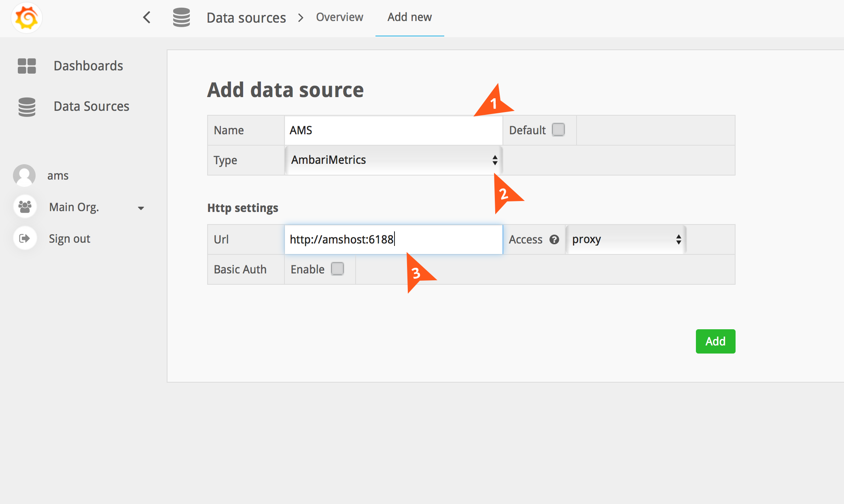Click the Sign out link
Image resolution: width=844 pixels, height=504 pixels.
[69, 239]
